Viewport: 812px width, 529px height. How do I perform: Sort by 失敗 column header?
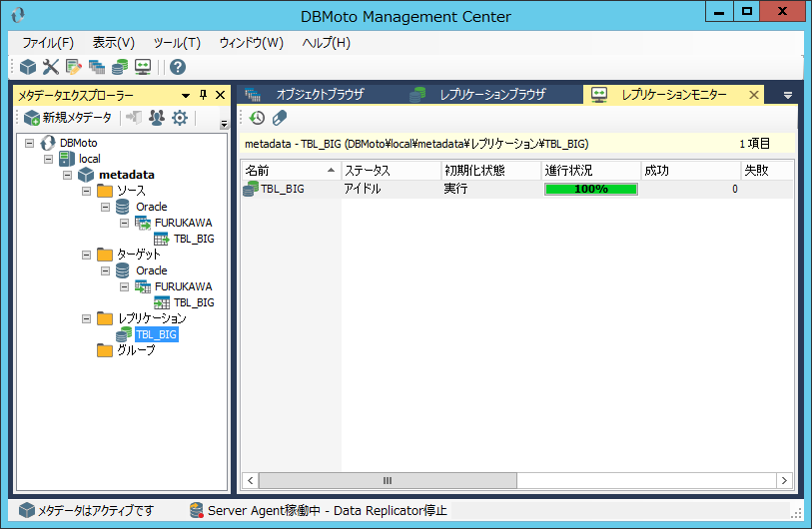point(767,171)
